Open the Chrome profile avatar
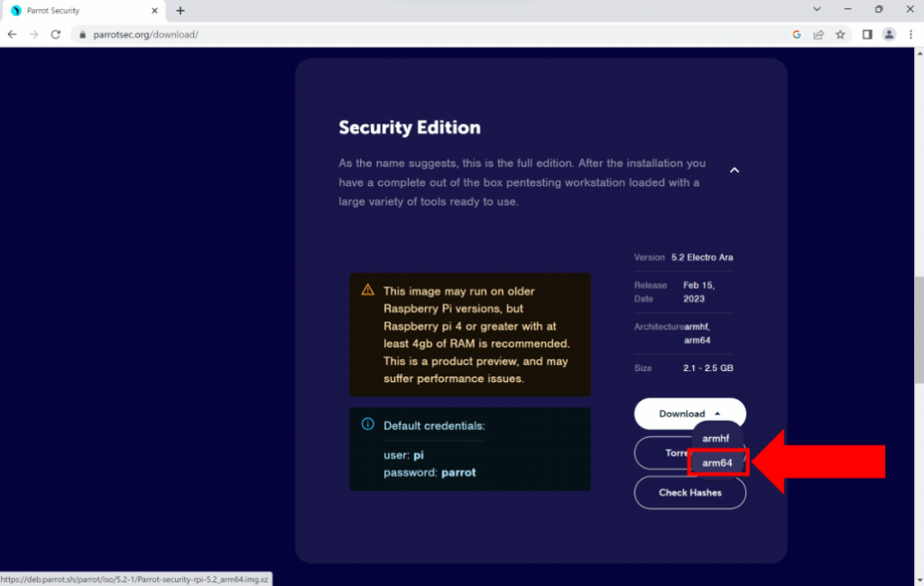Screen dimensions: 924x586 tap(889, 34)
